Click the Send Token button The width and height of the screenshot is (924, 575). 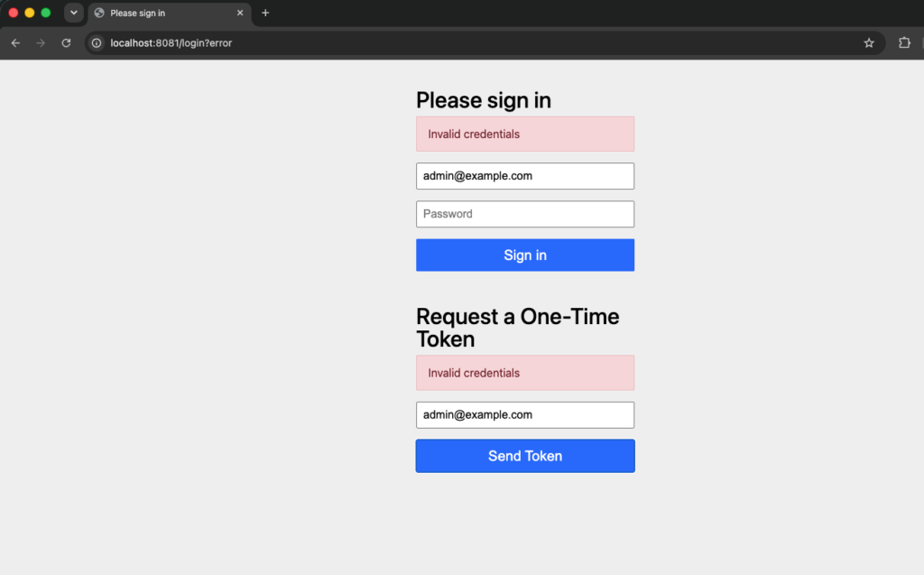point(525,456)
